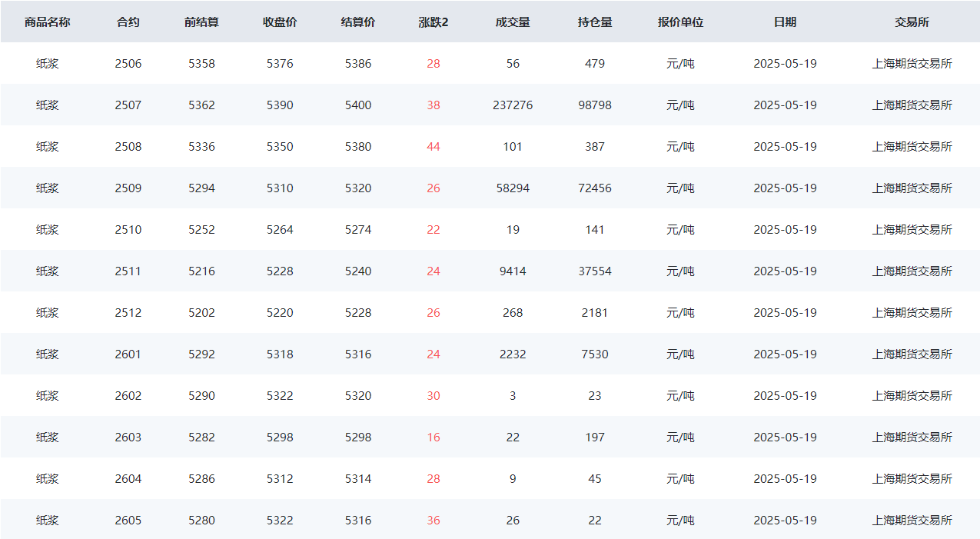Click 纸浆 in the 2506 row
This screenshot has height=539, width=980.
(x=47, y=64)
